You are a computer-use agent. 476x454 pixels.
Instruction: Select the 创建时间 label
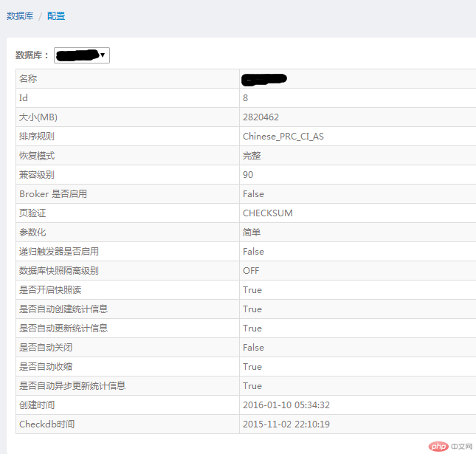click(x=37, y=405)
